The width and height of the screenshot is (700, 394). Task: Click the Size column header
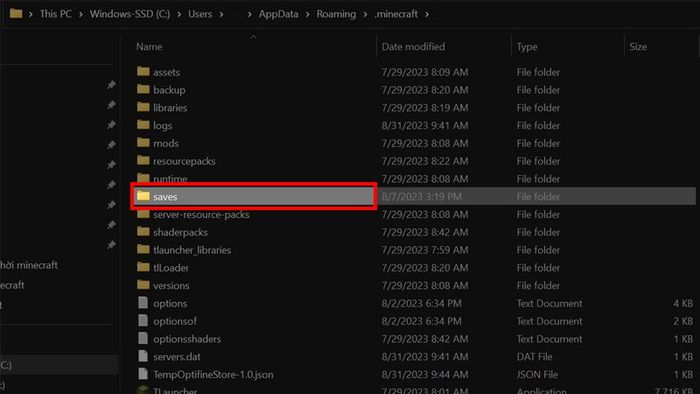point(638,46)
